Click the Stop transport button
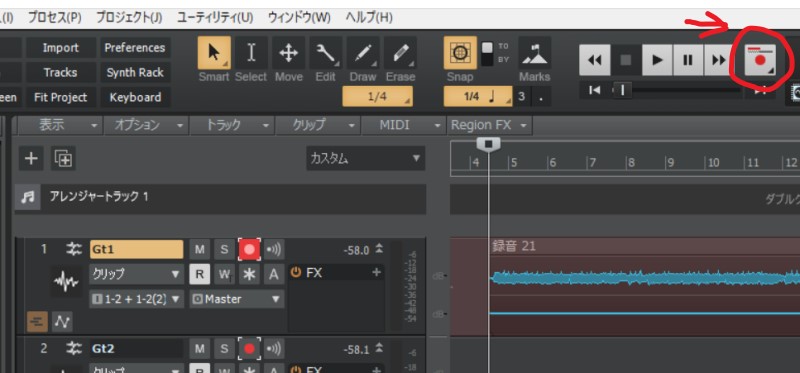The image size is (800, 373). click(x=626, y=60)
